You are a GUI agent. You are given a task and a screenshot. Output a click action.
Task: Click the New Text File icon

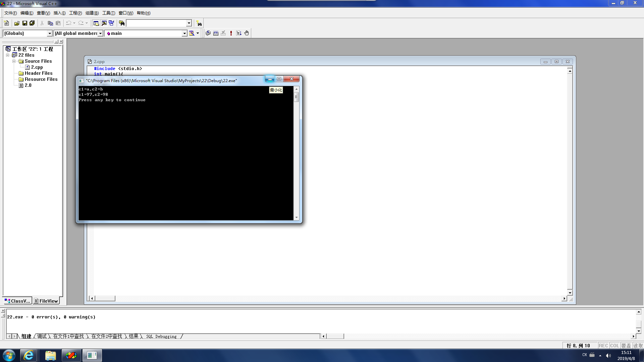[x=6, y=23]
